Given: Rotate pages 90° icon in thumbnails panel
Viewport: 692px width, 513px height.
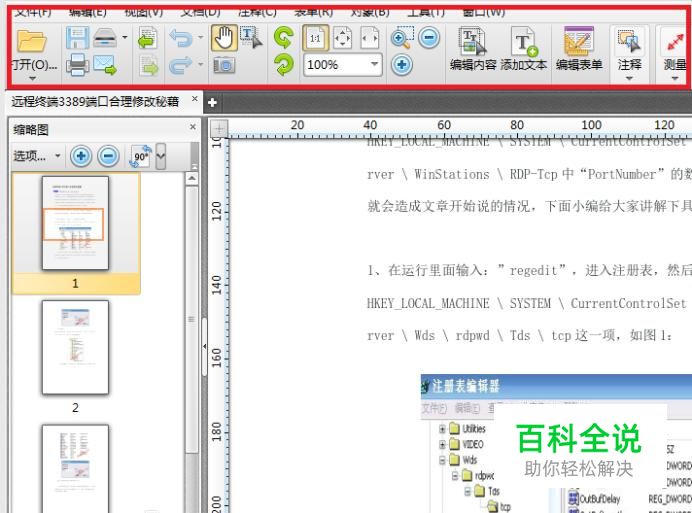Looking at the screenshot, I should (x=141, y=156).
